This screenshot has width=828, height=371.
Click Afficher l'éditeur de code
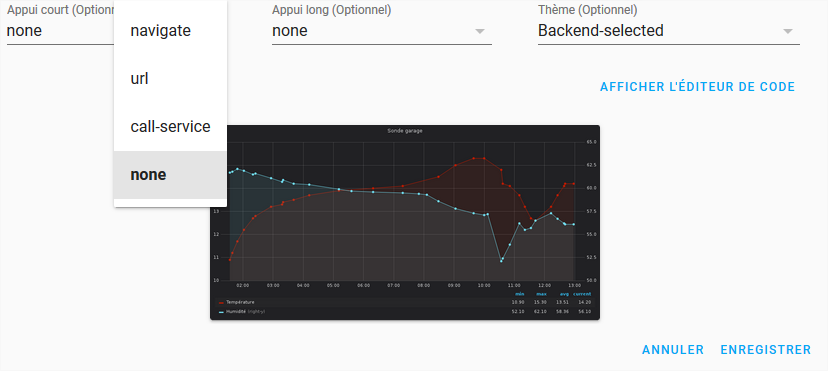tap(698, 87)
